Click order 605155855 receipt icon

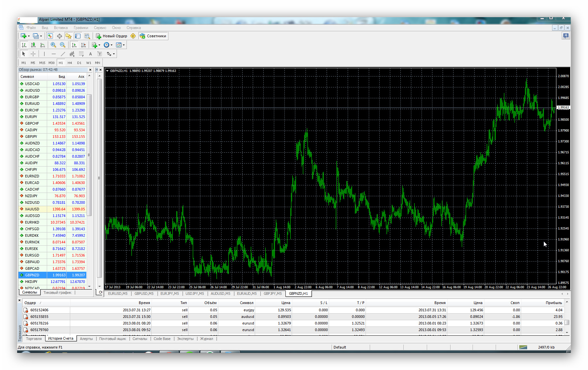26,317
